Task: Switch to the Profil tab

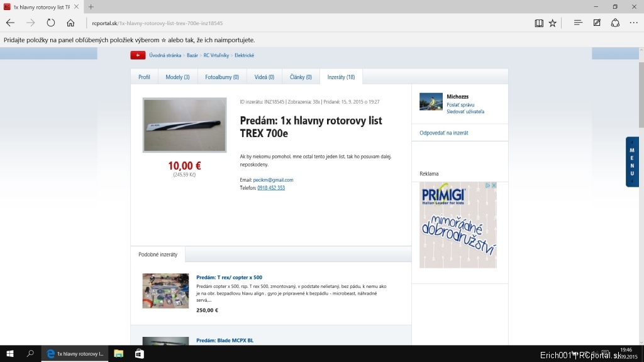Action: coord(144,77)
